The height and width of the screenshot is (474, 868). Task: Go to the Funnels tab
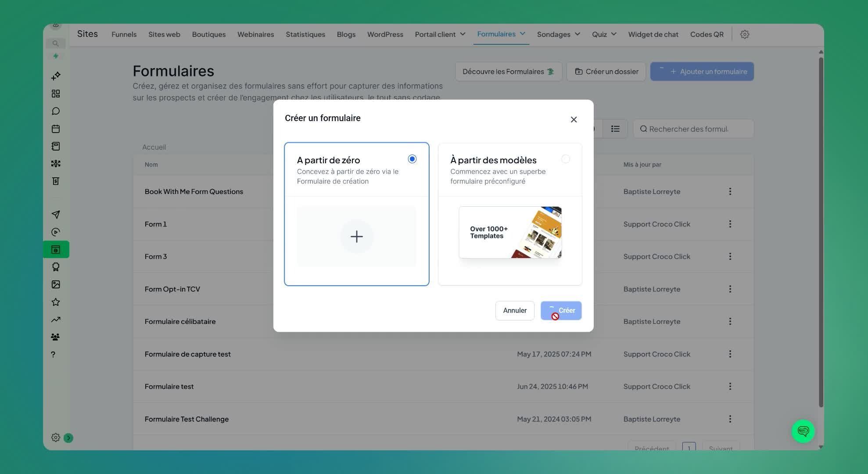[x=124, y=34]
